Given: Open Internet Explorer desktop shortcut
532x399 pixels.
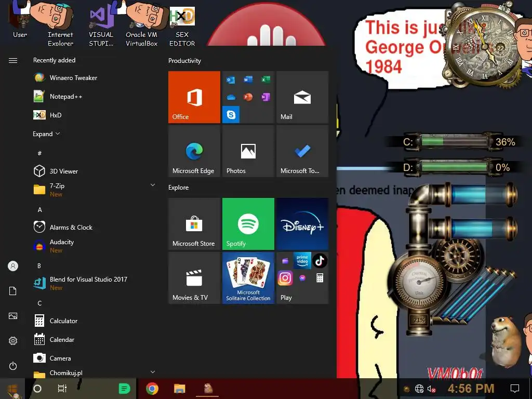Looking at the screenshot, I should pos(60,24).
